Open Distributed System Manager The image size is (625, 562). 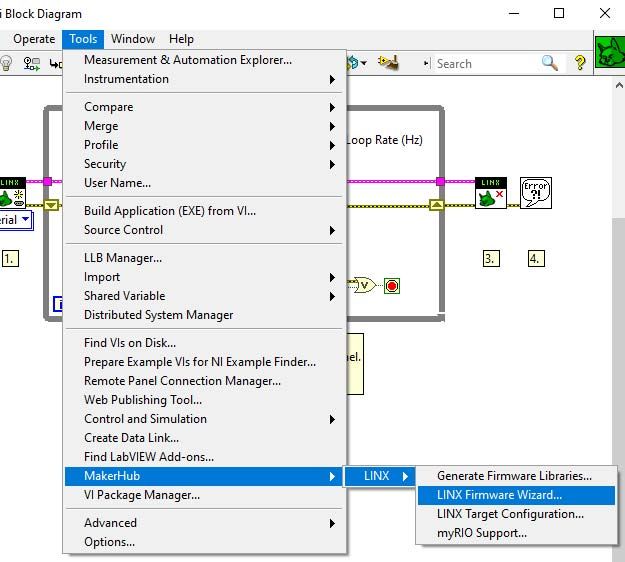[204, 315]
